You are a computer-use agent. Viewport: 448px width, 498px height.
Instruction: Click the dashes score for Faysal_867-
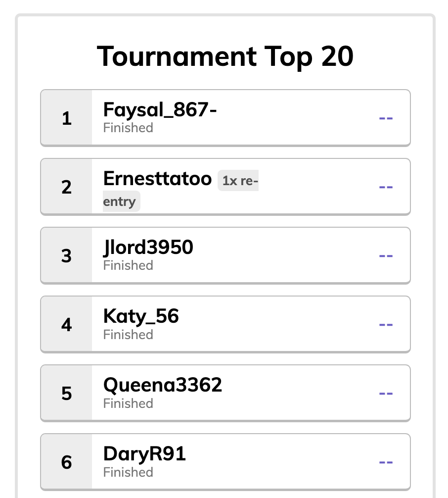pyautogui.click(x=386, y=118)
